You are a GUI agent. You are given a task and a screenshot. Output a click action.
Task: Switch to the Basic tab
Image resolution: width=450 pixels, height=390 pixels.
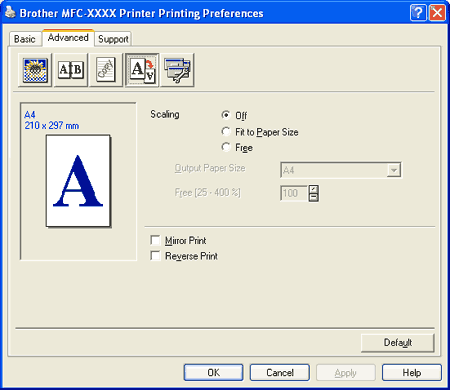25,39
